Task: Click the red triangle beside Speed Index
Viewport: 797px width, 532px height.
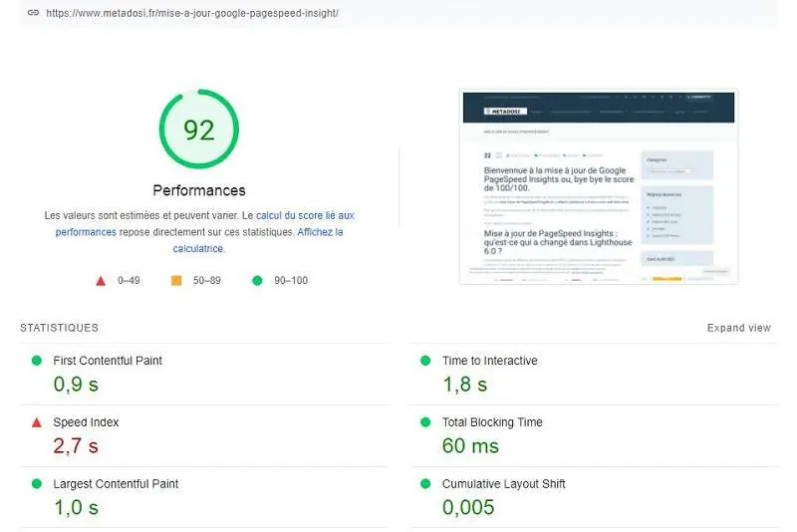Action: [x=37, y=422]
